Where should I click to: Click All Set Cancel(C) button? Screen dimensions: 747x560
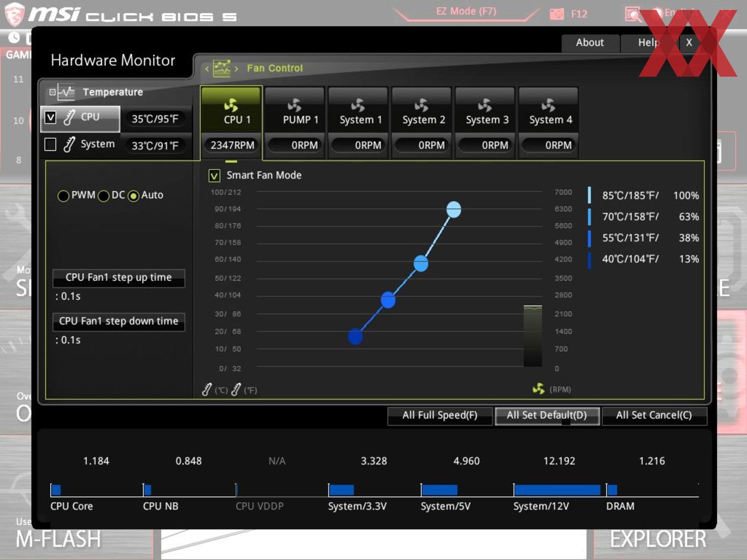tap(654, 416)
